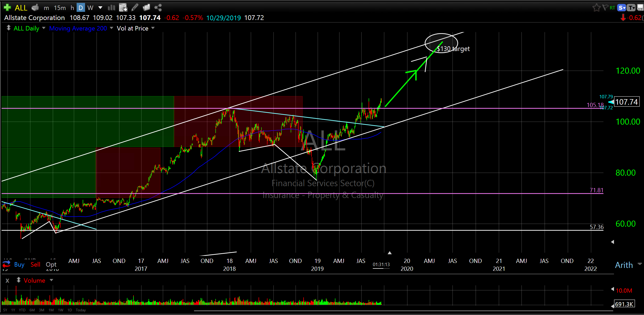Select the 6M time range
Screen dimensions: 644x315
pyautogui.click(x=32, y=310)
